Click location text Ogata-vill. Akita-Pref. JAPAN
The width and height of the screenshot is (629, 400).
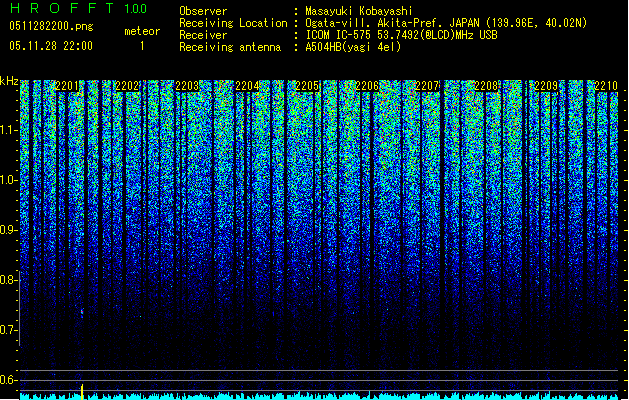(392, 23)
